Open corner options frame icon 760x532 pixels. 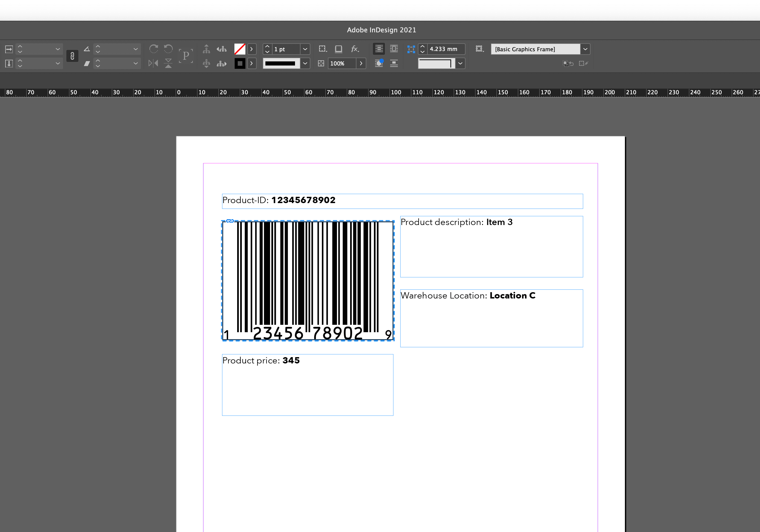323,49
